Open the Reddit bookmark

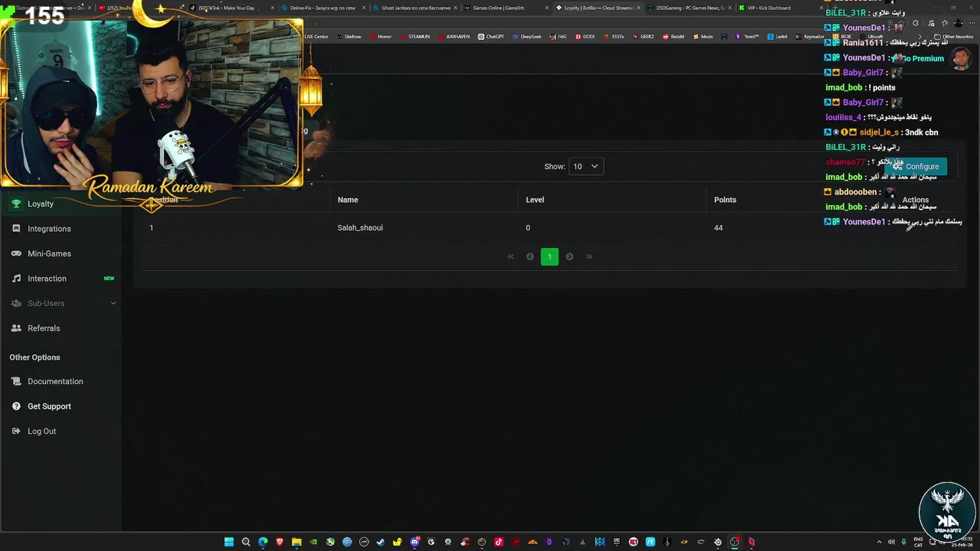coord(674,37)
